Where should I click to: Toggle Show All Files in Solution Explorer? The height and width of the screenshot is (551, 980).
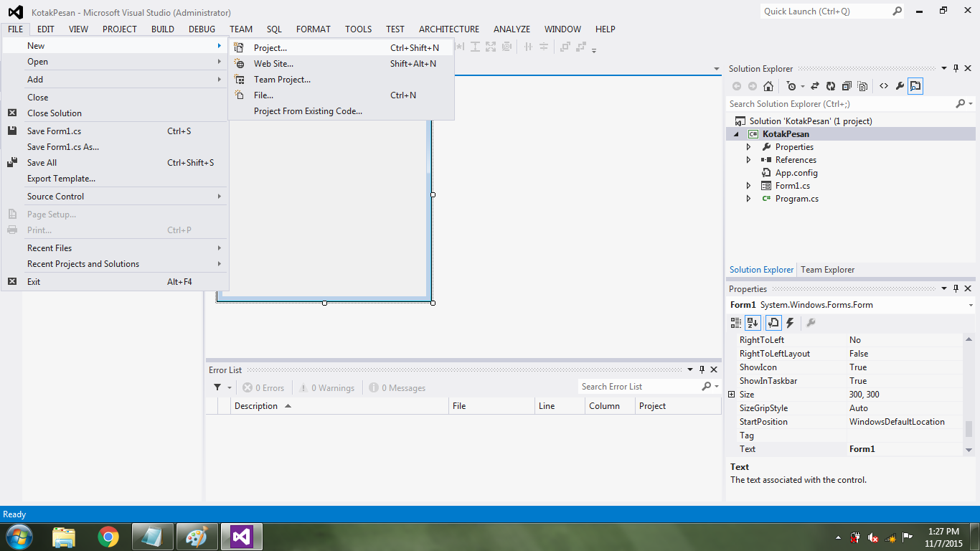tap(862, 86)
